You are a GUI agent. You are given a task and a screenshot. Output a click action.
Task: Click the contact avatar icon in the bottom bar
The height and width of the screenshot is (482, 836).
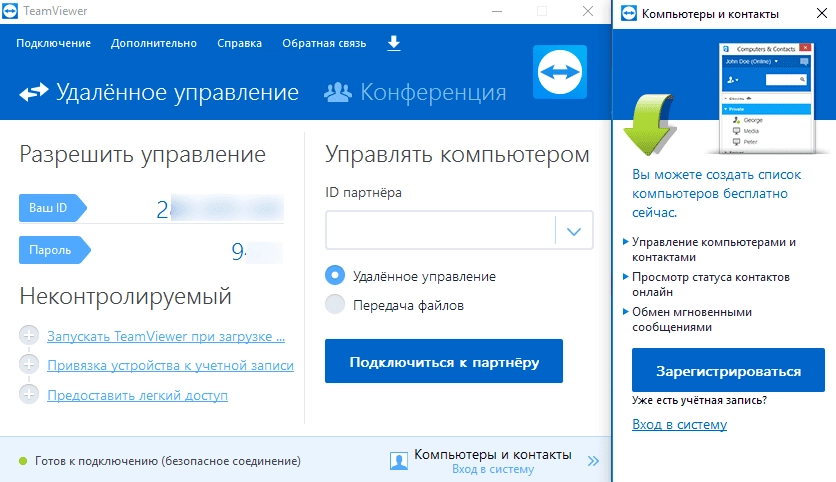[399, 461]
